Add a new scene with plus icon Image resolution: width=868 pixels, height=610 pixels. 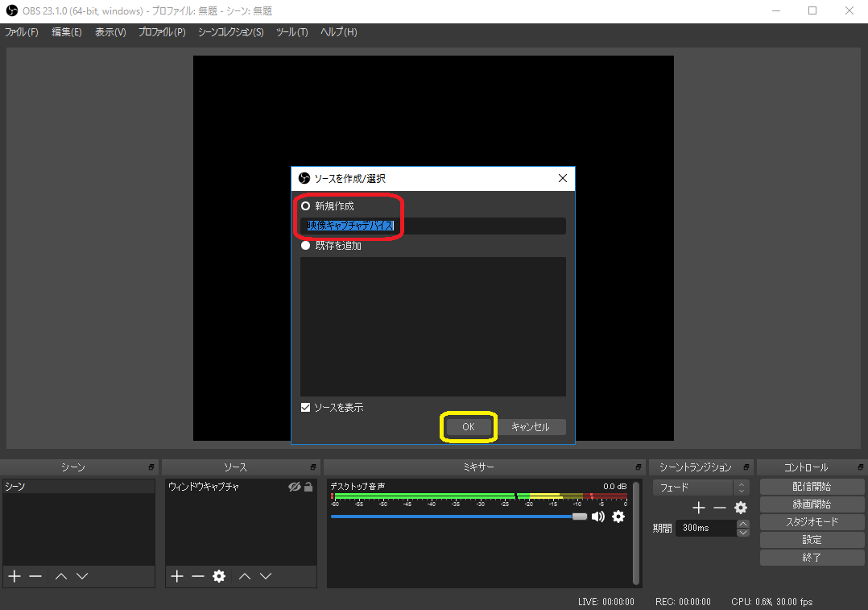[x=14, y=576]
